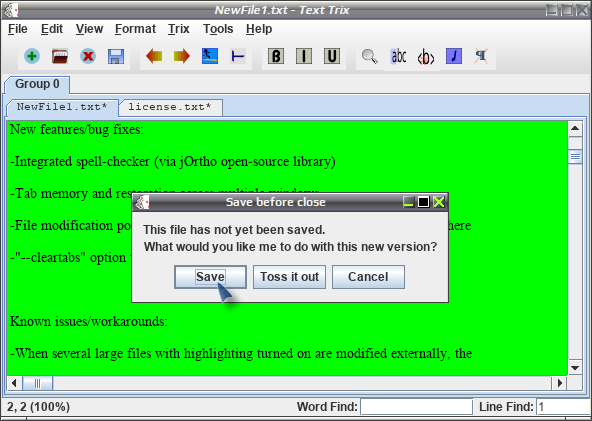Click the crossed-out paragraph mark icon

pyautogui.click(x=481, y=56)
